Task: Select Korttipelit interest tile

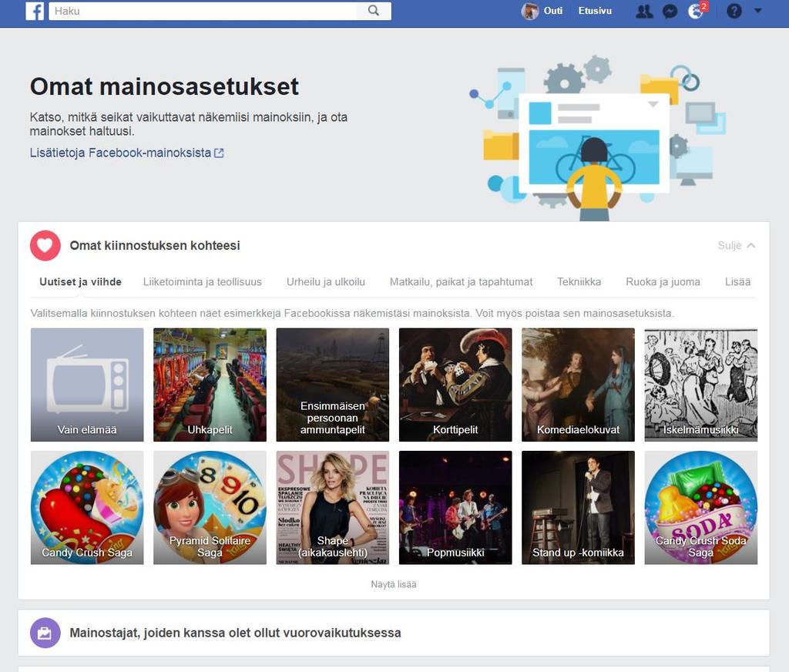Action: (x=455, y=385)
